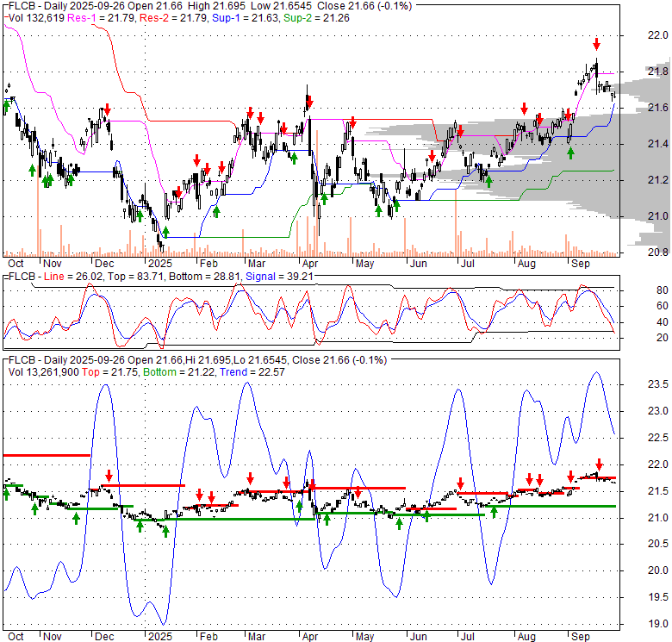This screenshot has width=672, height=642.
Task: Click the Sep month label under top chart
Action: (581, 264)
